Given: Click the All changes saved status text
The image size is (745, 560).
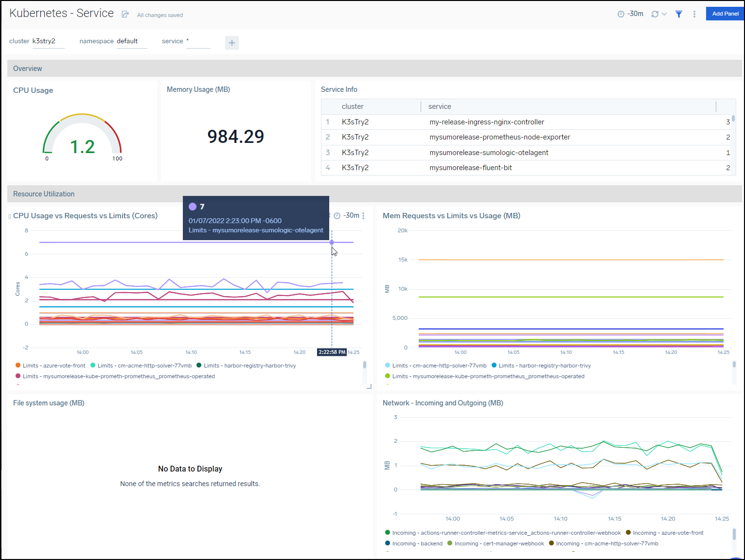Looking at the screenshot, I should pyautogui.click(x=160, y=15).
